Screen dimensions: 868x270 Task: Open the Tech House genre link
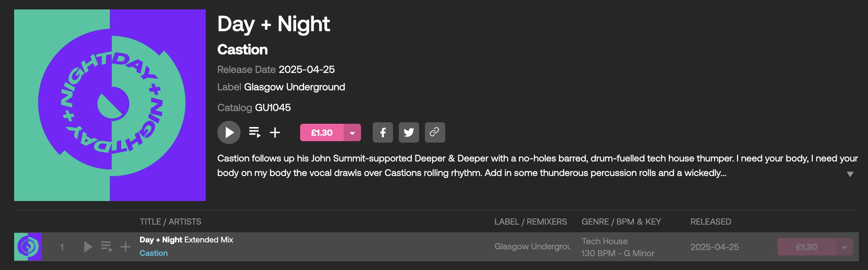click(605, 241)
